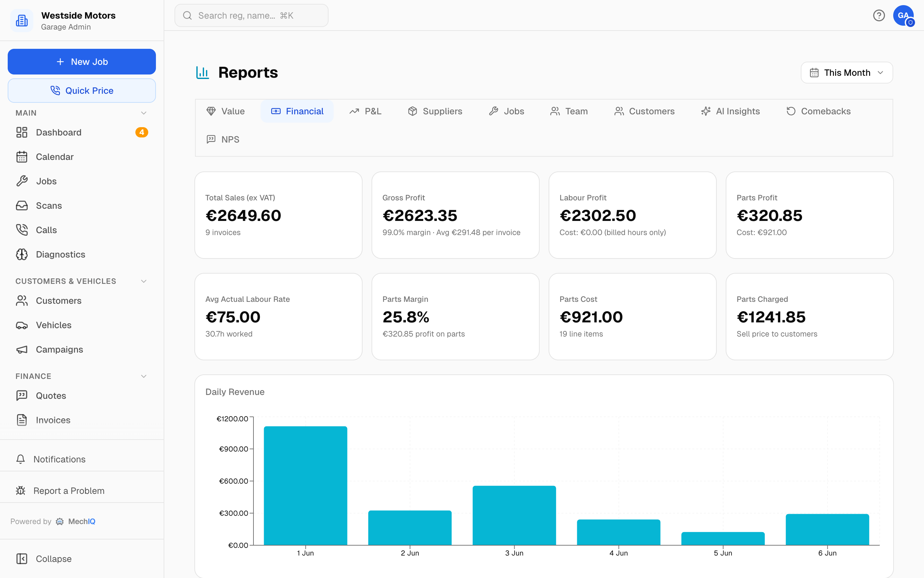Viewport: 924px width, 578px height.
Task: Open the Customers reports tab
Action: click(644, 111)
